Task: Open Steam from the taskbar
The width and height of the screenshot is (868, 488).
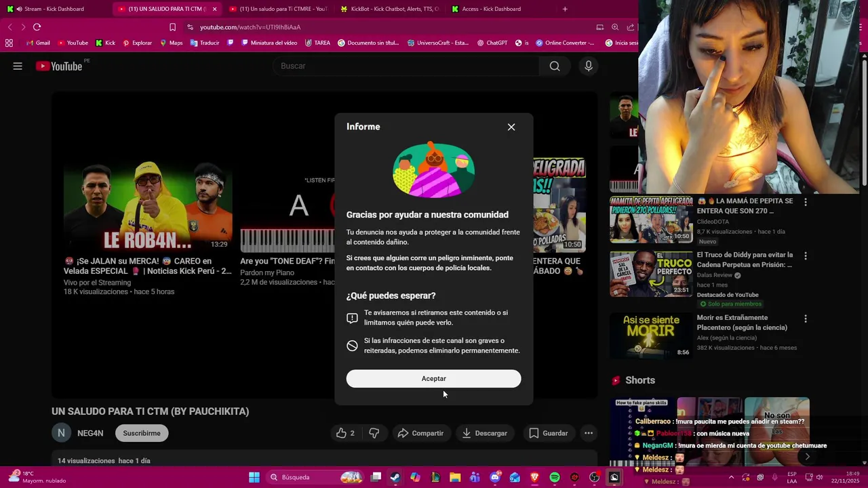Action: click(395, 477)
